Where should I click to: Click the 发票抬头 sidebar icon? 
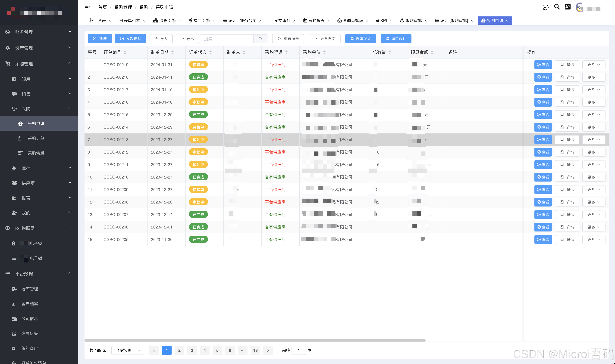point(14,333)
